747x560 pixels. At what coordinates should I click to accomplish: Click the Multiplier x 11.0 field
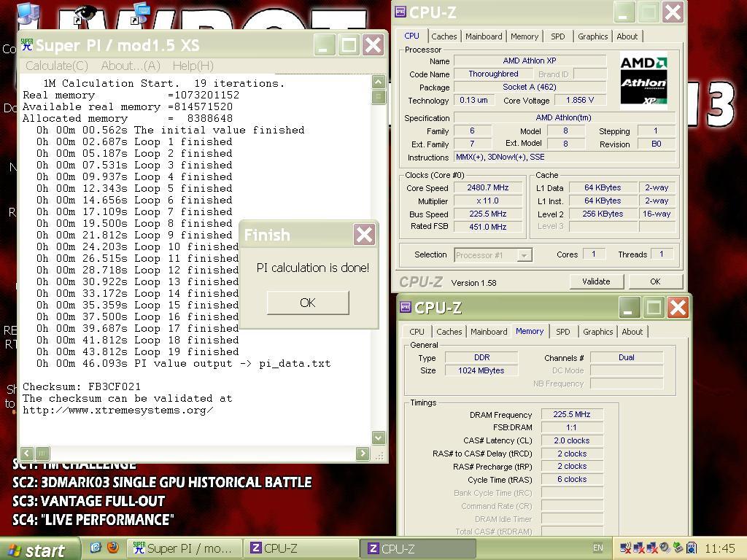488,201
